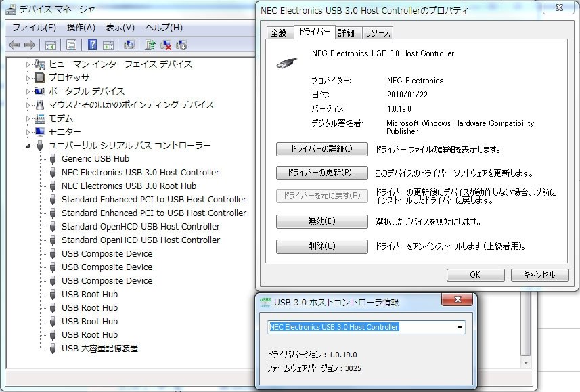This screenshot has width=580, height=392.
Task: Expand the ポータブル デバイス tree node
Action: pos(28,91)
